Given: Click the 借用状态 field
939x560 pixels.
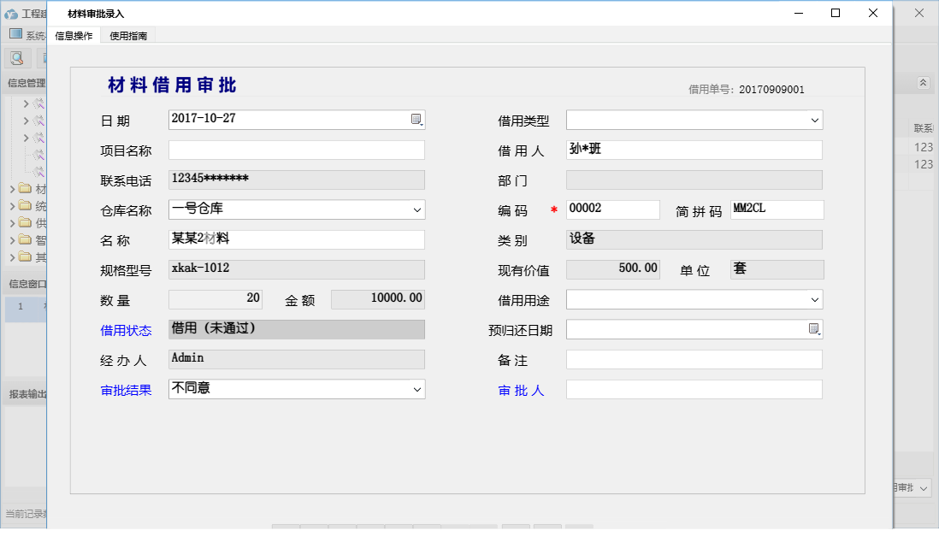Looking at the screenshot, I should click(297, 329).
